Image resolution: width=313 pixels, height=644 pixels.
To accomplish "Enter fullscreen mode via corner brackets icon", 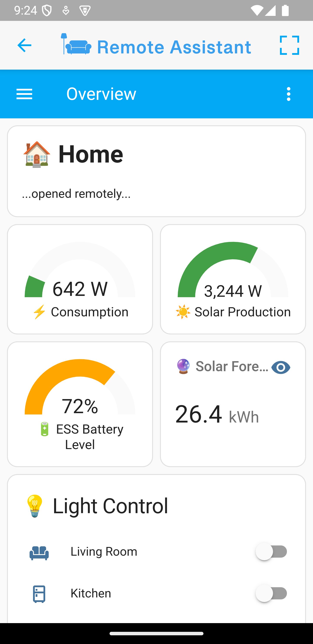I will pos(289,45).
